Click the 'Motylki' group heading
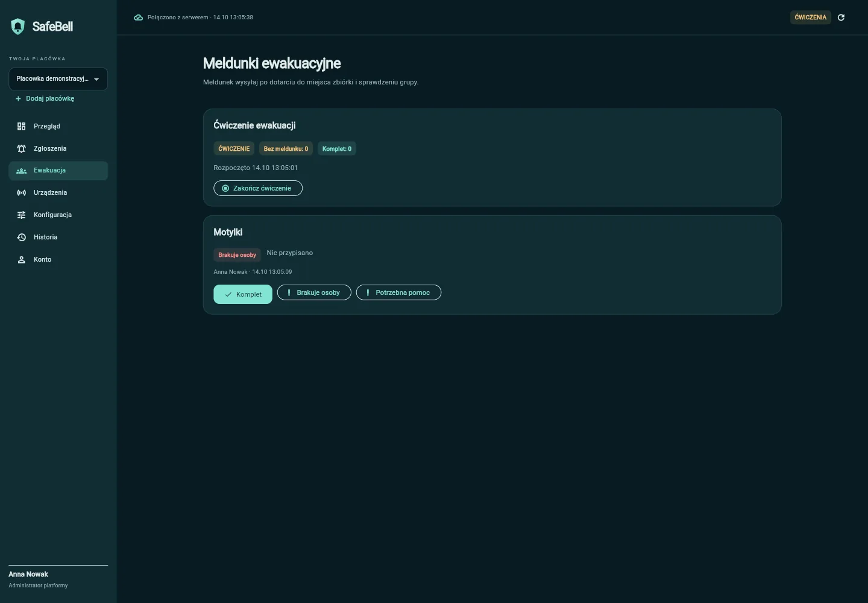Screen dimensions: 868x603 pyautogui.click(x=228, y=232)
